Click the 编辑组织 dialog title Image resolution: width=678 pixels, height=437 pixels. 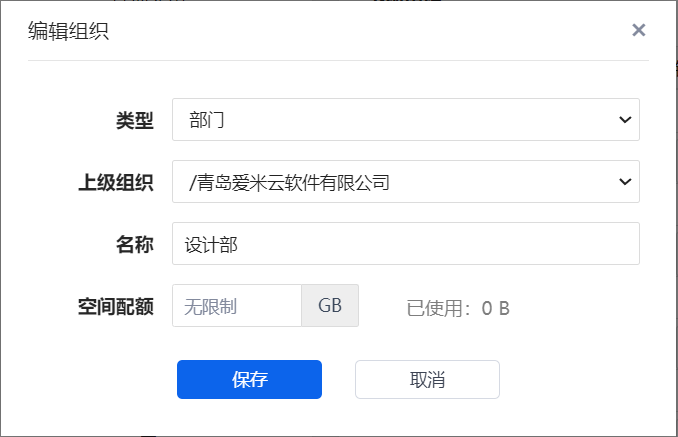[x=68, y=31]
